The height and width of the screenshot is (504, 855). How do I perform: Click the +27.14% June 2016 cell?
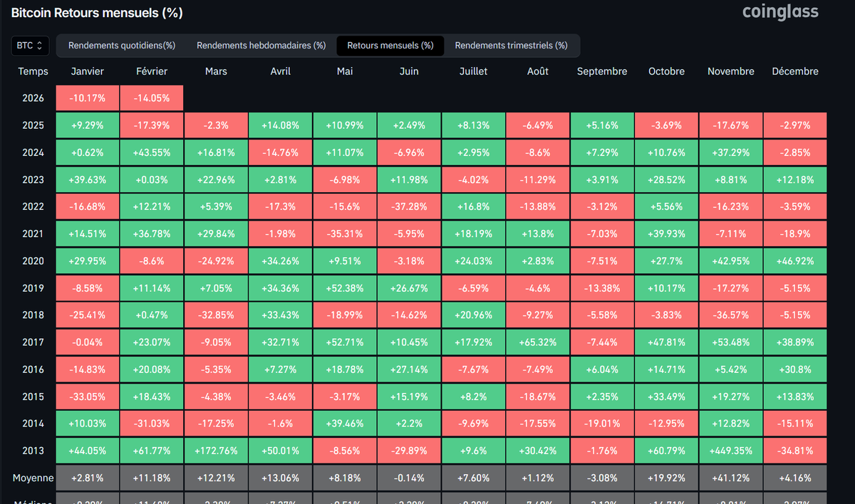409,369
